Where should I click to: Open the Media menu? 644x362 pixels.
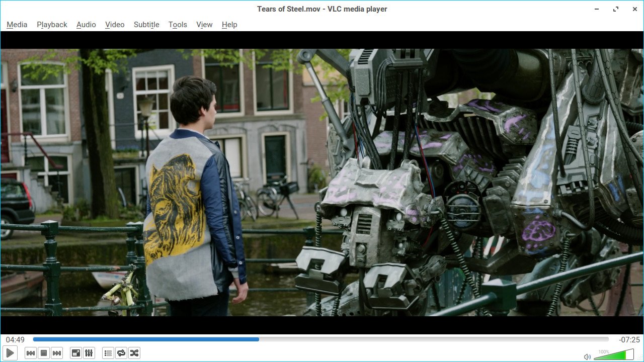click(17, 25)
